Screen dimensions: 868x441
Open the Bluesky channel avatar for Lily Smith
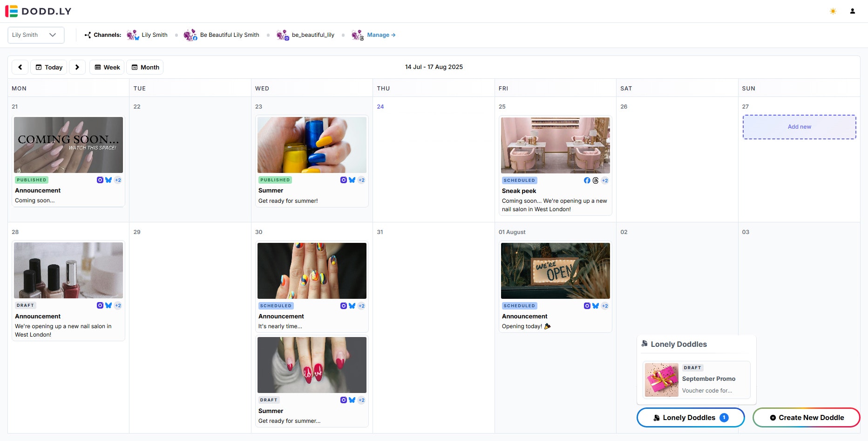[x=132, y=34]
